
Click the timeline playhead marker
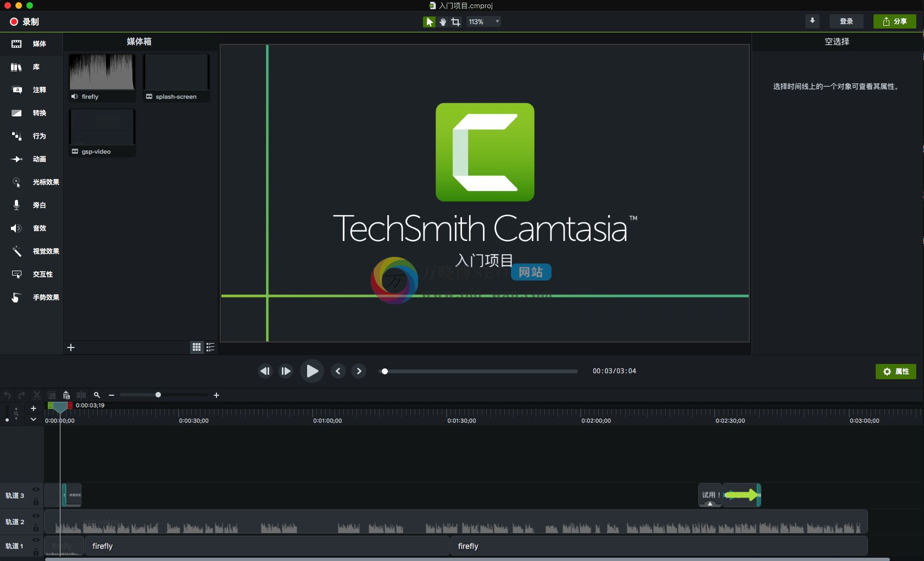pos(60,407)
